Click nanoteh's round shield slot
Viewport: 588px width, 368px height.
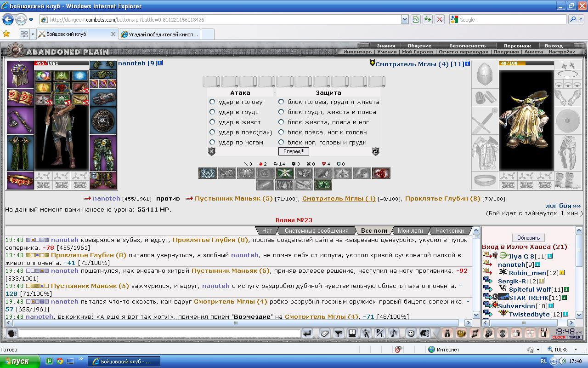[x=103, y=121]
